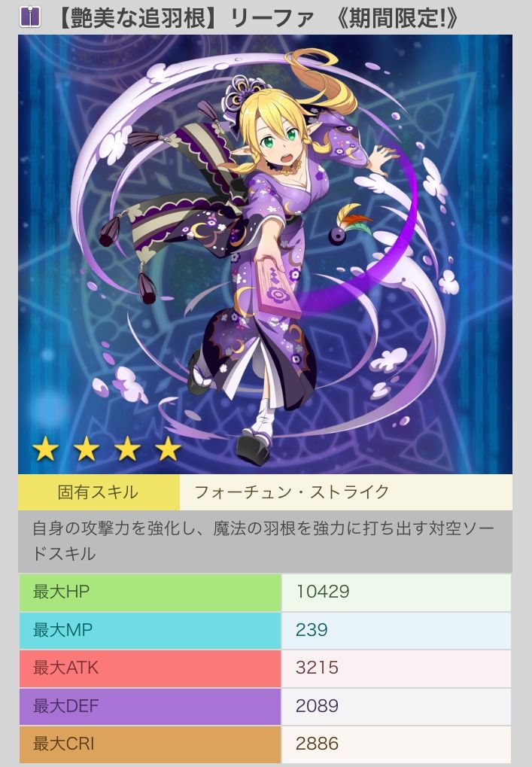Click the pink hagoita paddle in Leafa's hand
Screen dimensions: 532x767
(x=278, y=288)
